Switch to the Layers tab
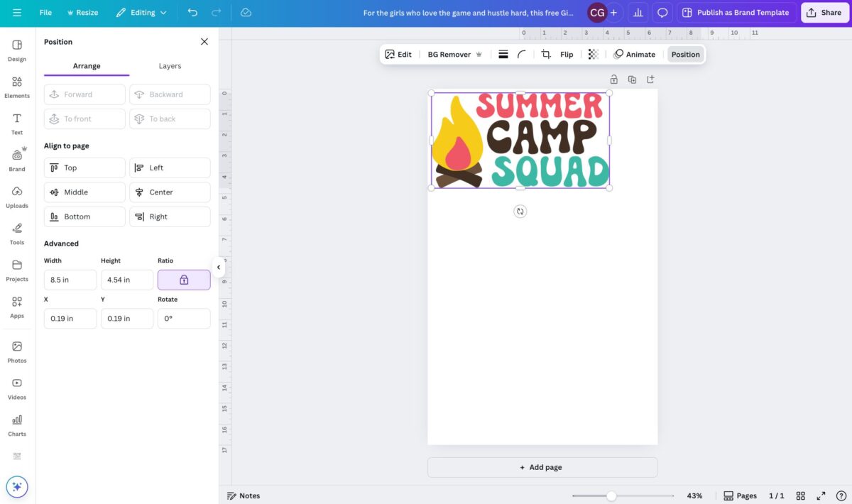Screen dimensions: 852x504 point(170,66)
